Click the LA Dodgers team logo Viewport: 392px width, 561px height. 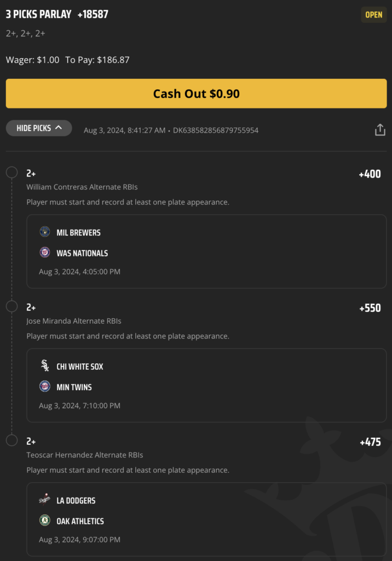(45, 499)
